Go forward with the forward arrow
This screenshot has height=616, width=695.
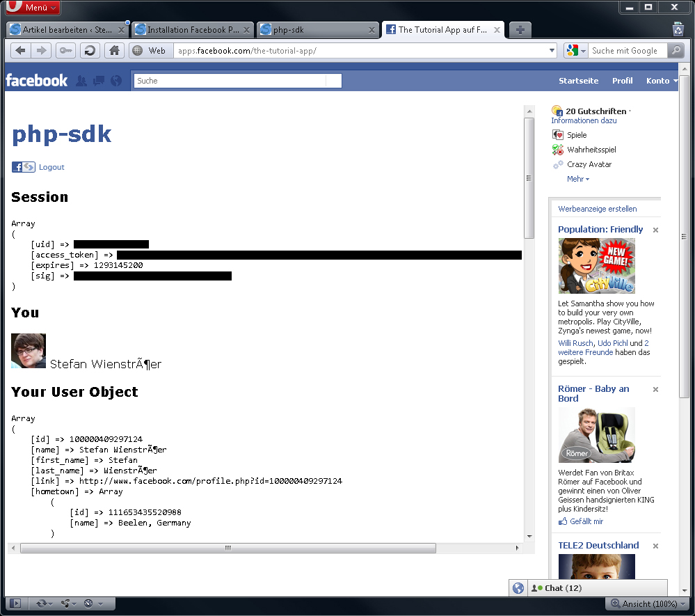(x=41, y=51)
